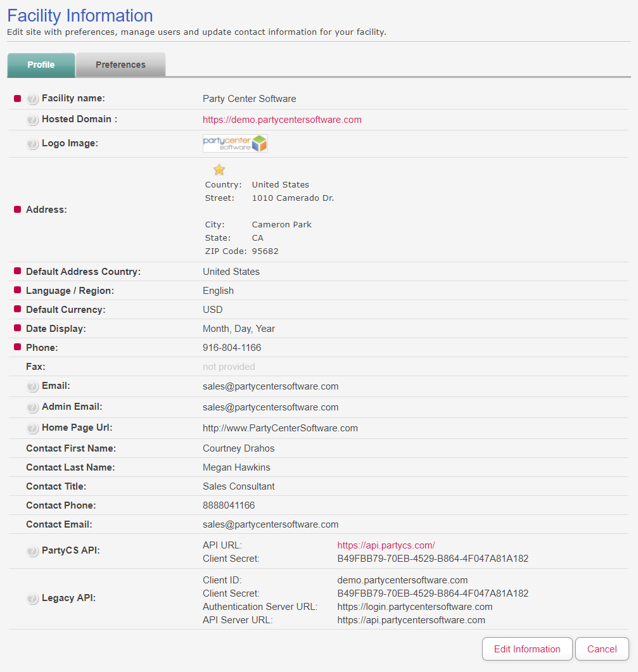Select contact last name Megan Hawkins

coord(237,467)
